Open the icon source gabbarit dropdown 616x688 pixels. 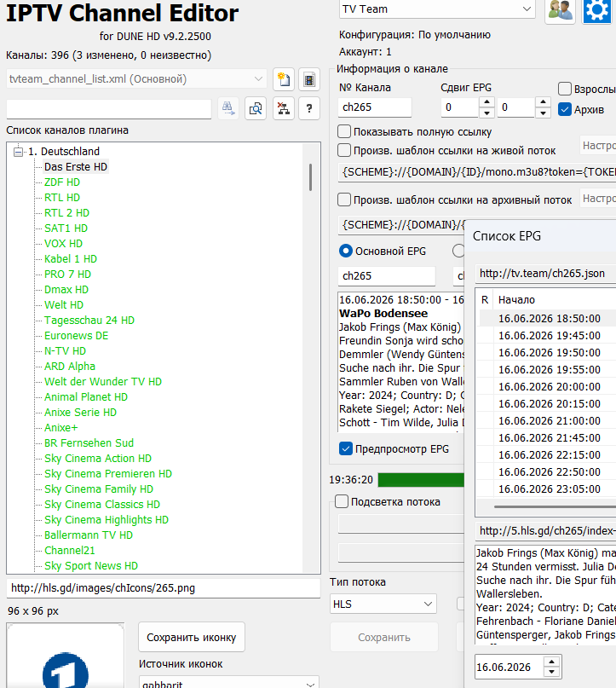coord(229,683)
